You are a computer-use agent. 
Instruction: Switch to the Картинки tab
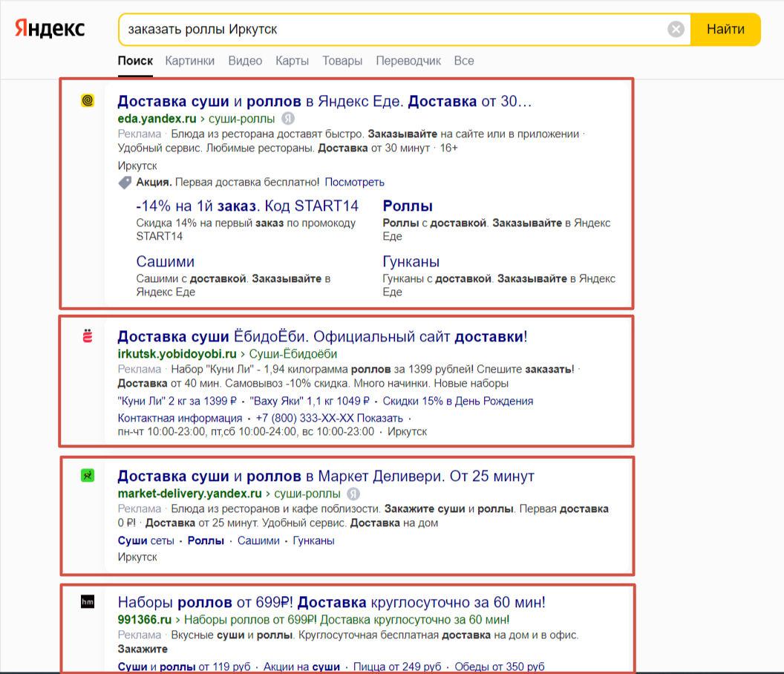point(189,61)
